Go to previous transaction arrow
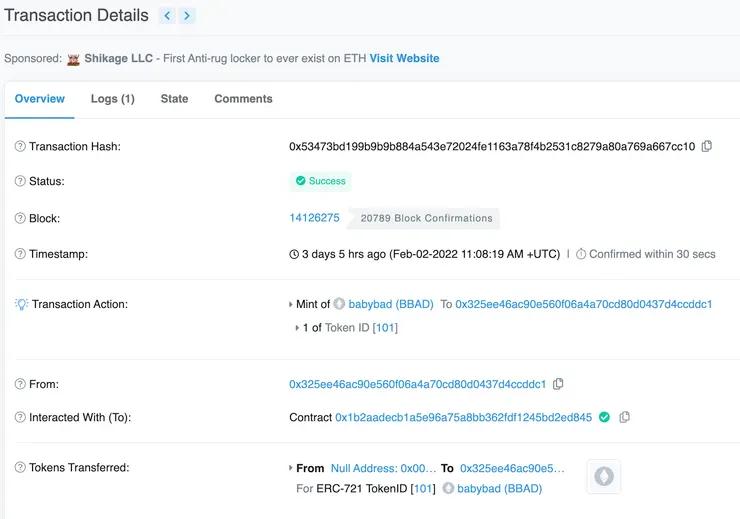The width and height of the screenshot is (740, 519). tap(167, 16)
